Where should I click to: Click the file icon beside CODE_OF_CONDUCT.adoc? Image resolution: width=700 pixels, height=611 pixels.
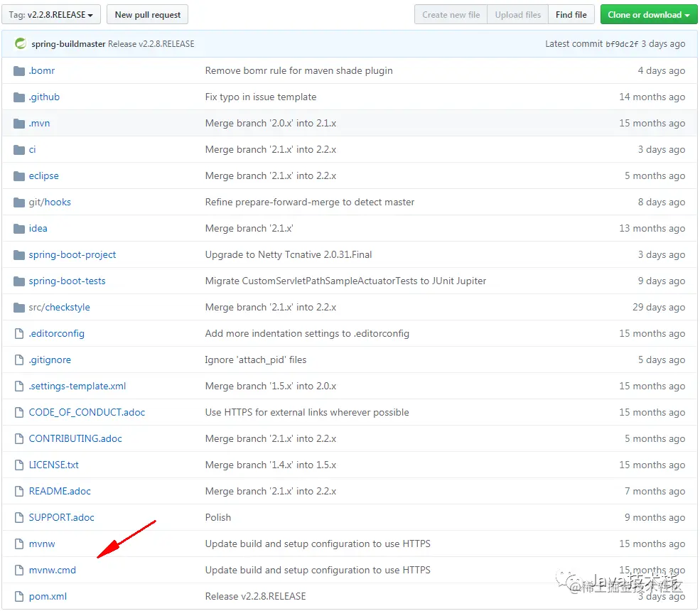click(x=19, y=413)
